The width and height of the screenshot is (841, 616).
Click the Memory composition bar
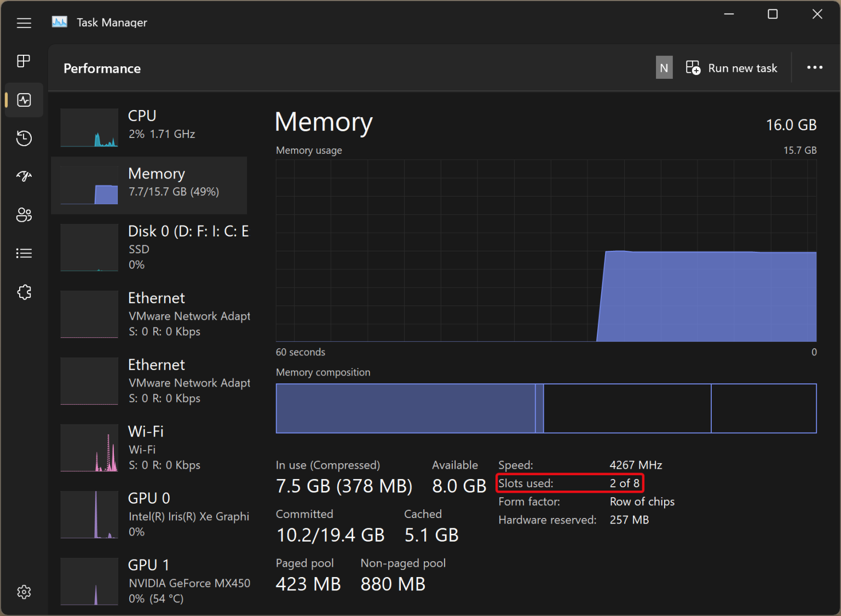click(x=546, y=408)
